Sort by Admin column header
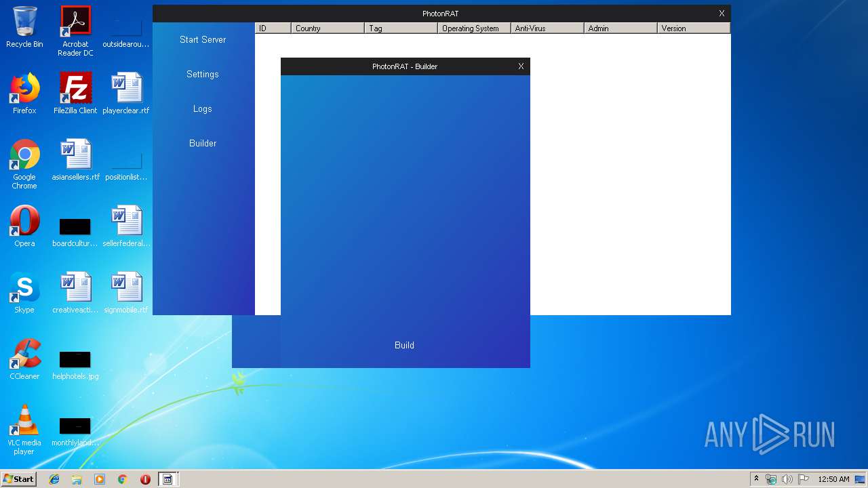 (x=620, y=28)
